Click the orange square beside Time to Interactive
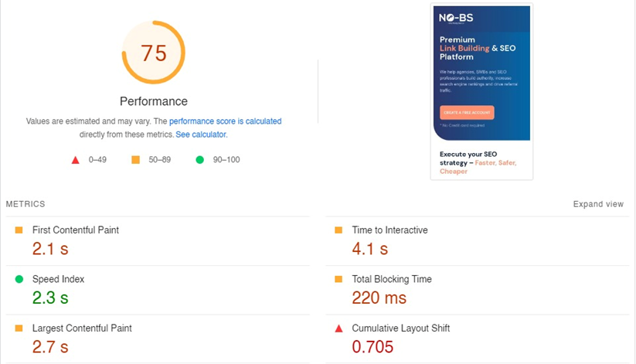 338,230
